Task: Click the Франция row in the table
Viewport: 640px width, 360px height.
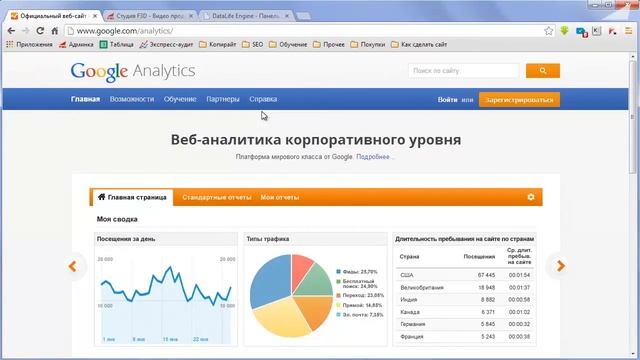Action: (464, 337)
